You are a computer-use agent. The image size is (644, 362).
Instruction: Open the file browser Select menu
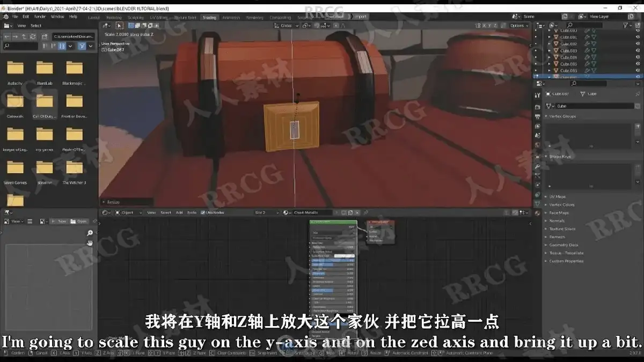[x=36, y=26]
